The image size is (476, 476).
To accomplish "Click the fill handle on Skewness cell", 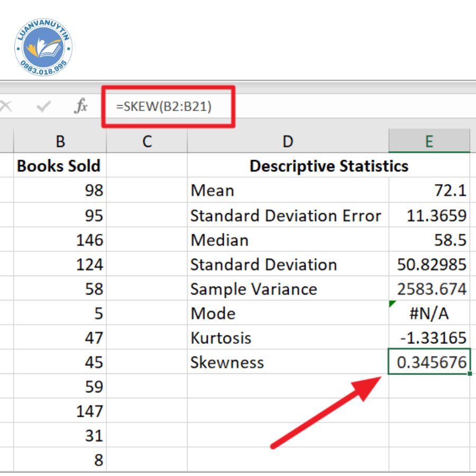I will coord(470,374).
